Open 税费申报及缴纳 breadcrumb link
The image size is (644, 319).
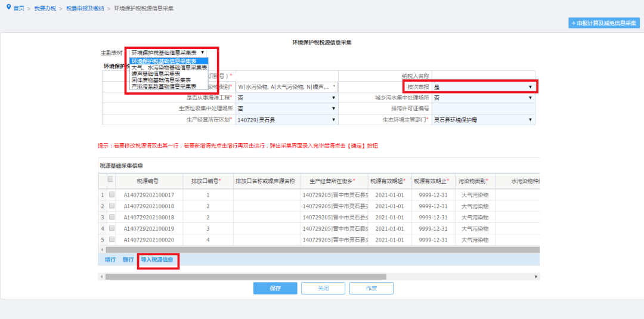[x=85, y=8]
